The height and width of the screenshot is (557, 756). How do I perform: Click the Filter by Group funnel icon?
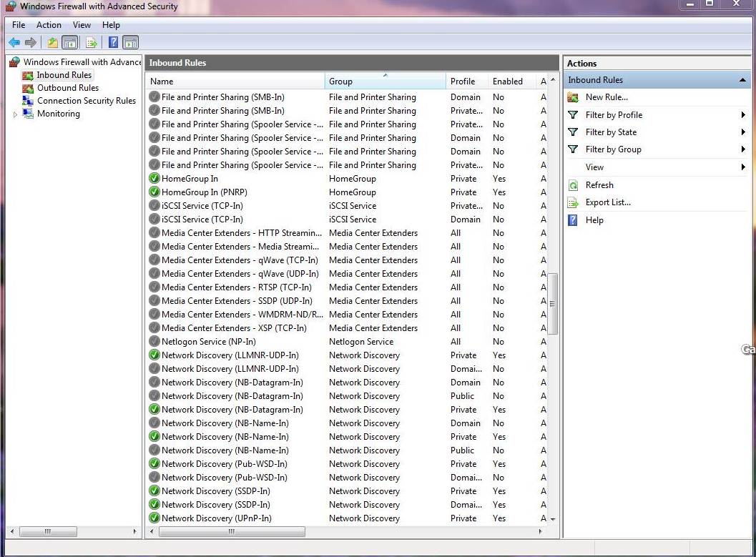pos(573,150)
